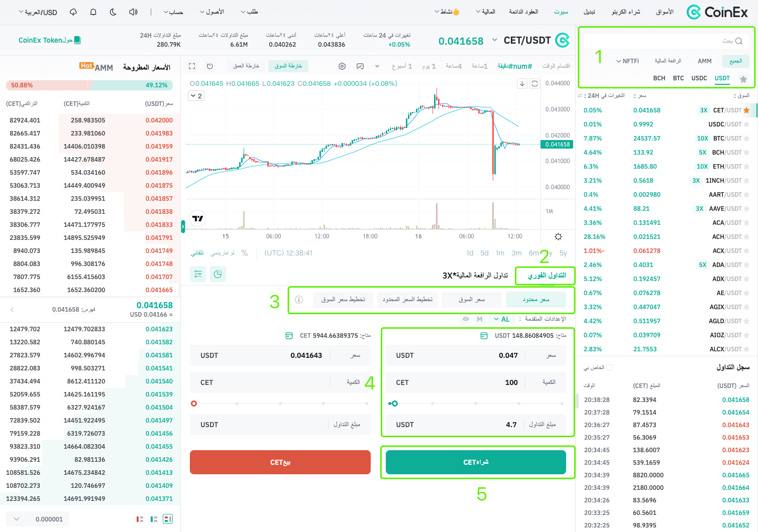Viewport: 758px width, 532px height.
Task: Open the Markets link in top nav
Action: coord(665,12)
